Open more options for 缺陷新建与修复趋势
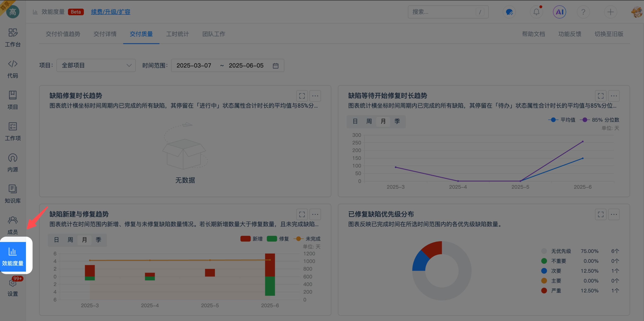Screen dimensions: 644x321 (315, 214)
